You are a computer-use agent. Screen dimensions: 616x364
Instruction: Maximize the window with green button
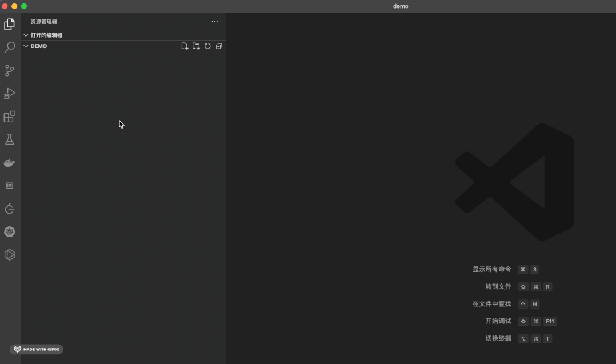point(24,6)
